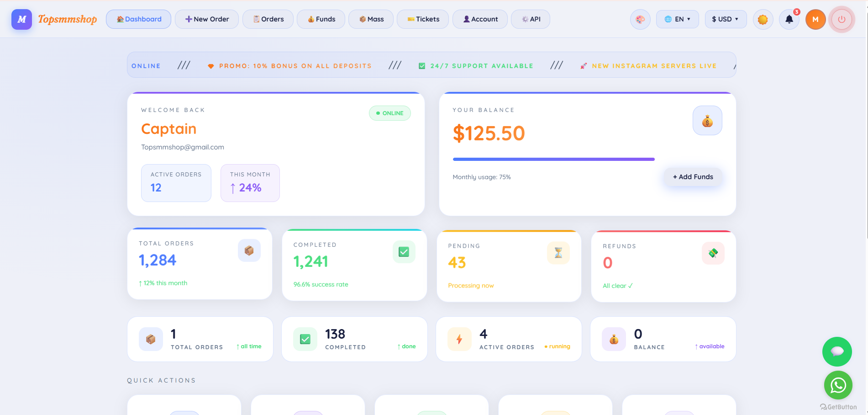Viewport: 868px width, 415px height.
Task: Click the Topsmmshop brand name link
Action: [67, 19]
